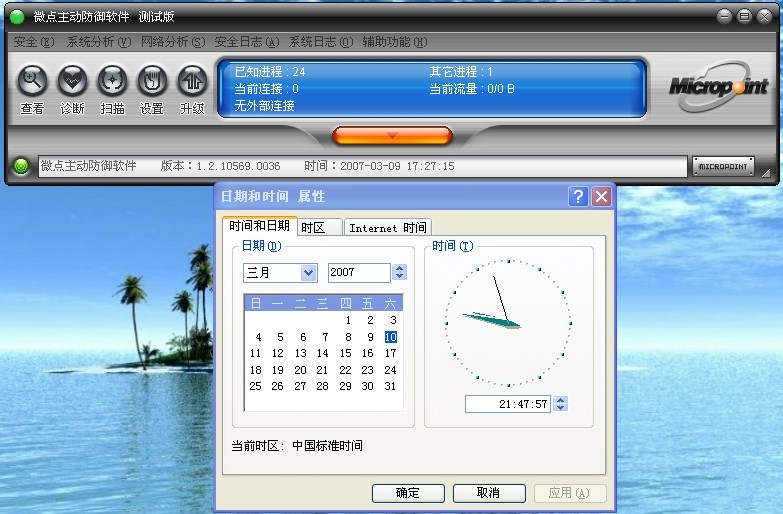
Task: Click the analog clock face
Action: [508, 323]
